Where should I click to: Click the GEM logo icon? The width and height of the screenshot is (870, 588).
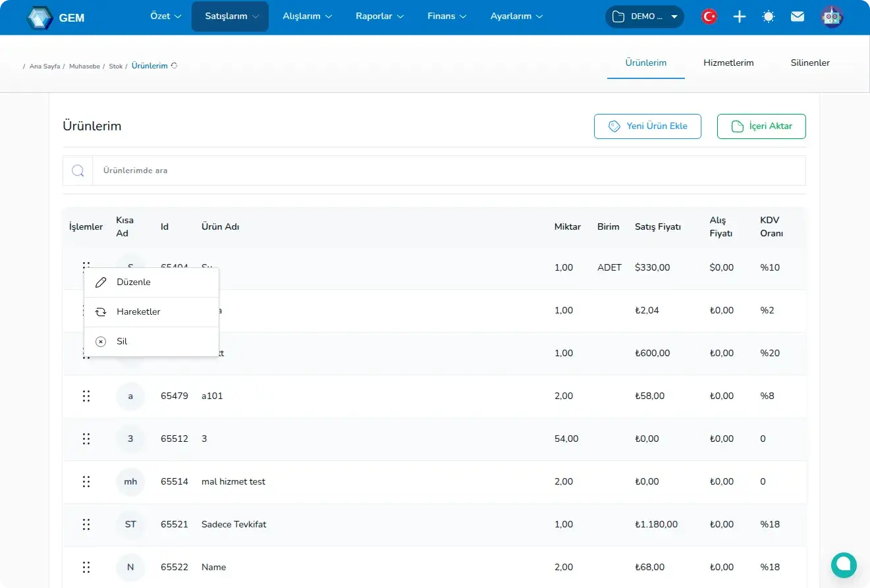(x=40, y=17)
